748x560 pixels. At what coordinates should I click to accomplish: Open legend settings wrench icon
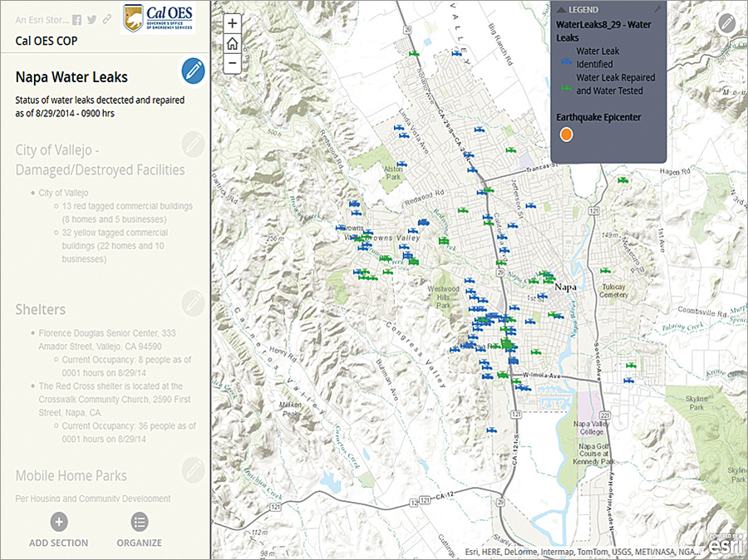(x=657, y=8)
